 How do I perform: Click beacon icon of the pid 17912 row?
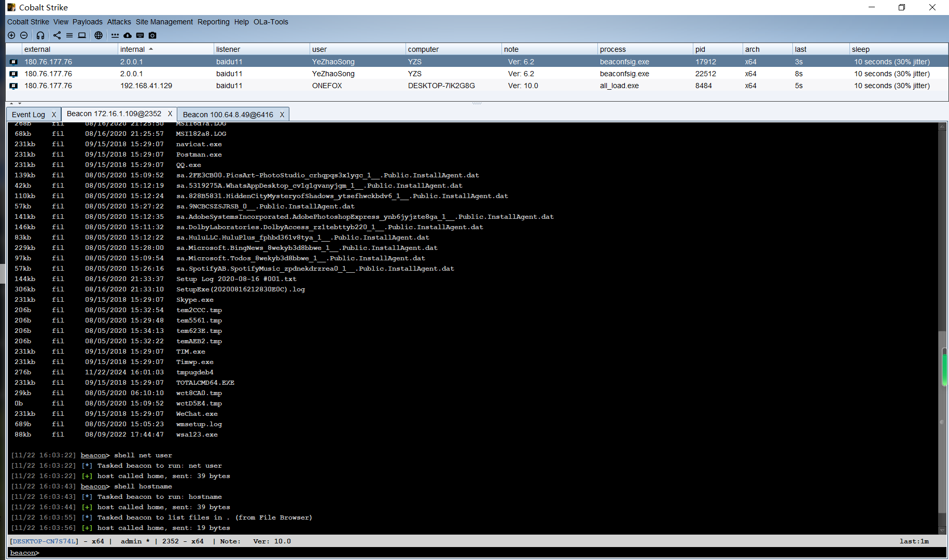(13, 62)
